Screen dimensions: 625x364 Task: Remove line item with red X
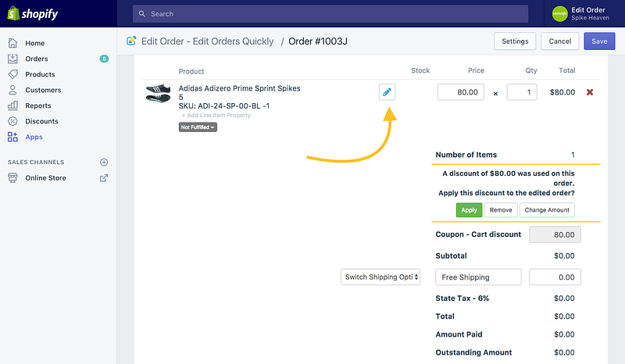[x=590, y=92]
